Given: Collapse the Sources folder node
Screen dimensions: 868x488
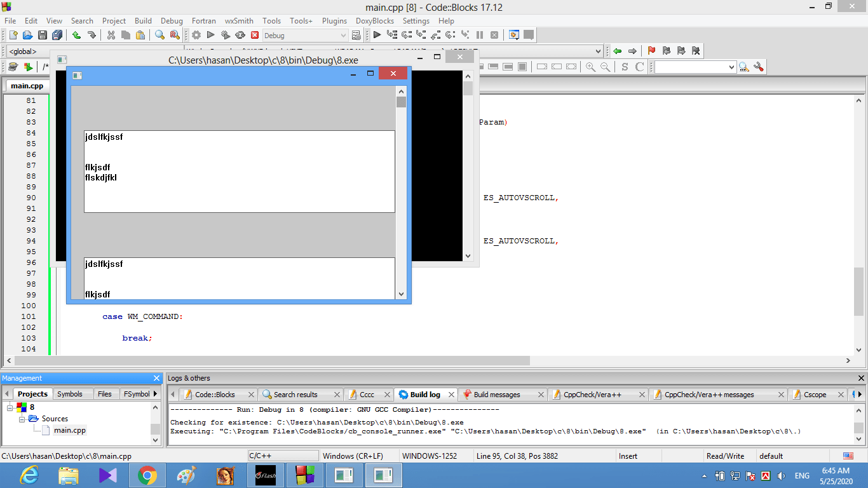Looking at the screenshot, I should click(22, 419).
